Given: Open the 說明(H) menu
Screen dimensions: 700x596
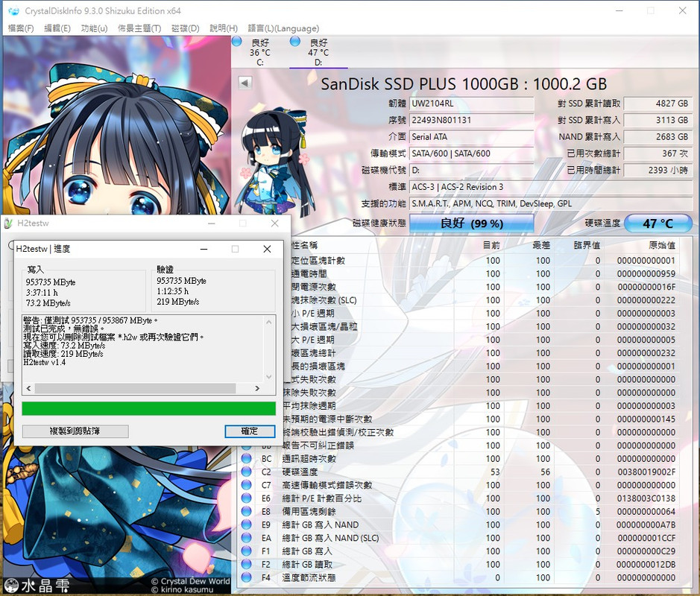Looking at the screenshot, I should [224, 28].
